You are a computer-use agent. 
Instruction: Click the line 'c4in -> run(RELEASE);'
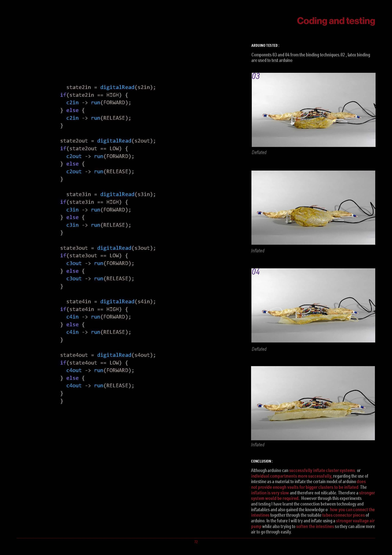coord(99,332)
